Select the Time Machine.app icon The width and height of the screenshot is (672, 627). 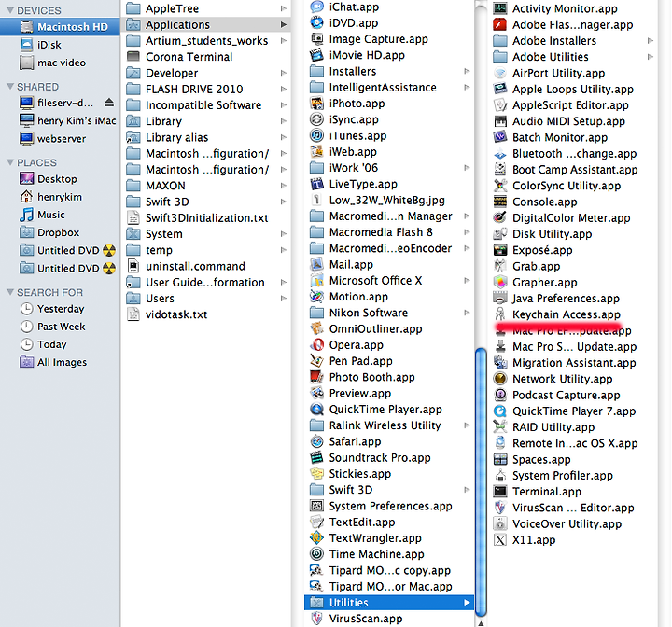point(316,553)
